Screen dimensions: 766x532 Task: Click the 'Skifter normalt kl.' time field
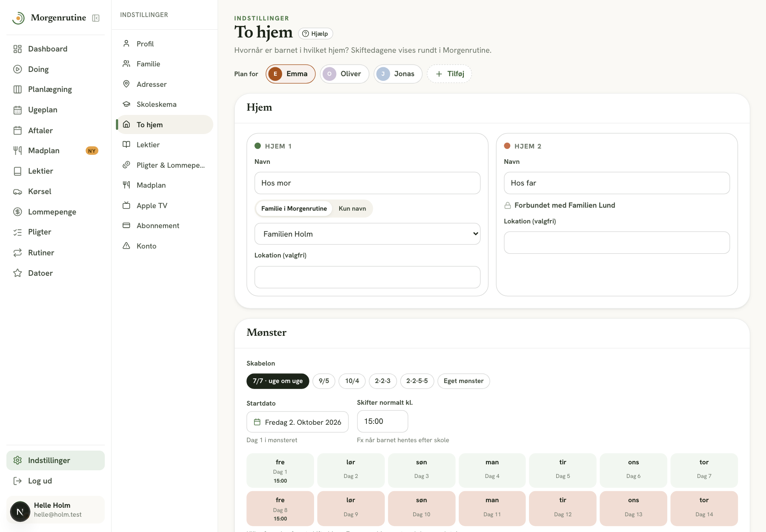tap(383, 421)
